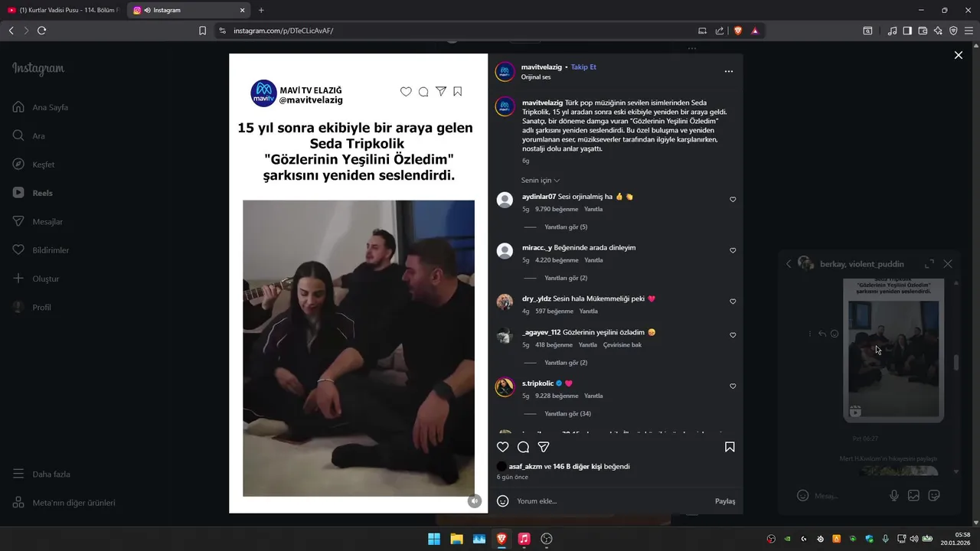The height and width of the screenshot is (551, 980).
Task: Open the Brave Wallet icon in the toolbar
Action: (x=923, y=31)
